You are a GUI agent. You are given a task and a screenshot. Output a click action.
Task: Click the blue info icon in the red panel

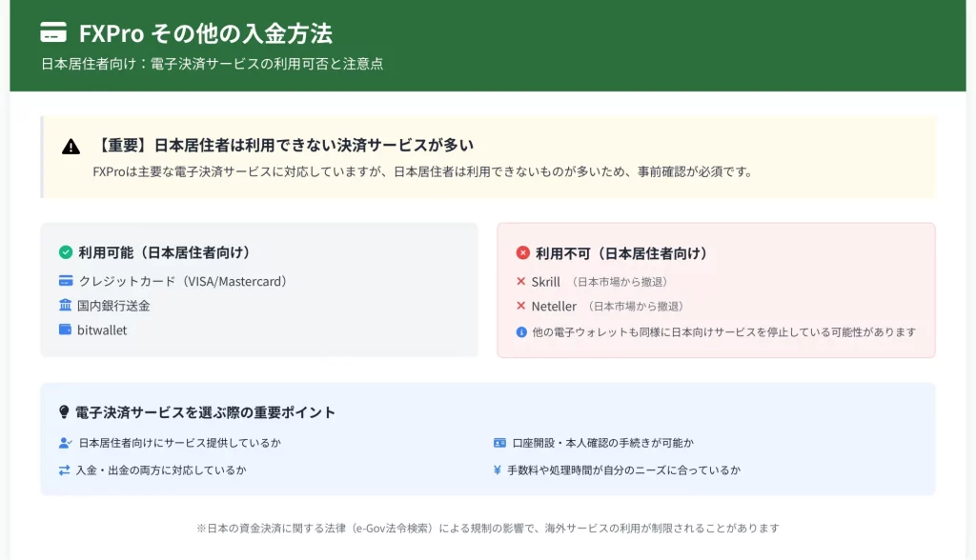521,332
